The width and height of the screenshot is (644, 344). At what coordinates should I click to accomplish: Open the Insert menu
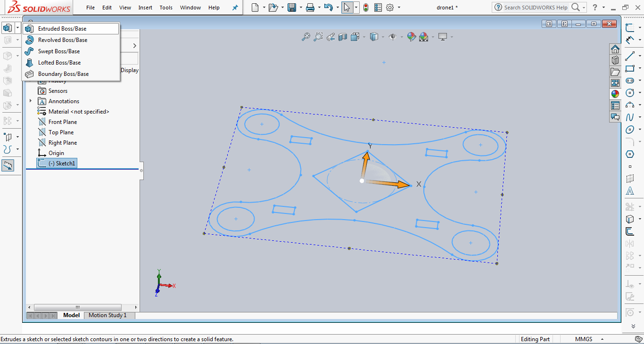145,8
